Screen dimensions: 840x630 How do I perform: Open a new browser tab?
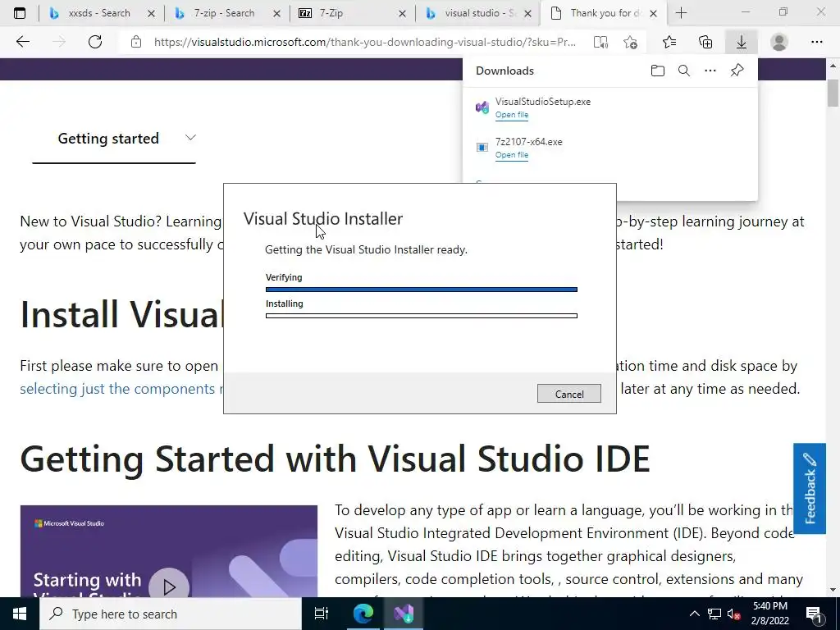(681, 13)
